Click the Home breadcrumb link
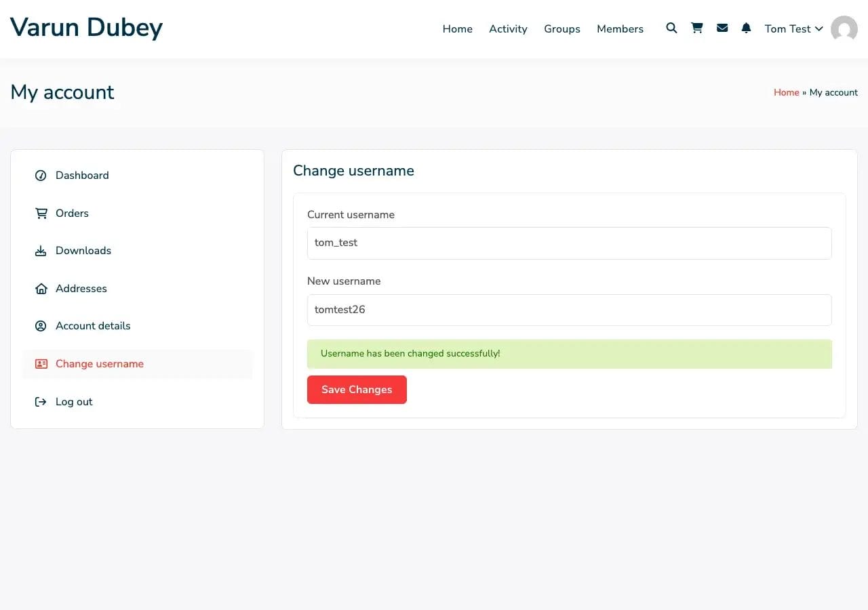The image size is (868, 610). point(786,92)
